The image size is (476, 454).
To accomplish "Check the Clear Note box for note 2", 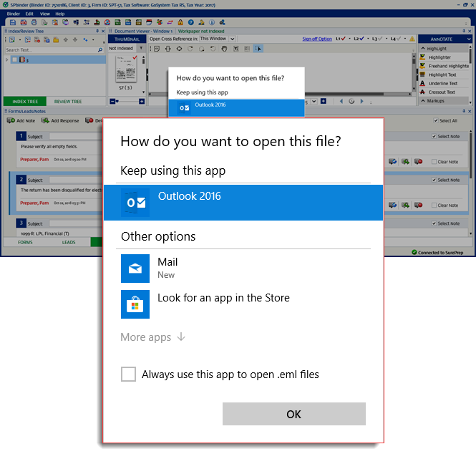I will (x=434, y=205).
